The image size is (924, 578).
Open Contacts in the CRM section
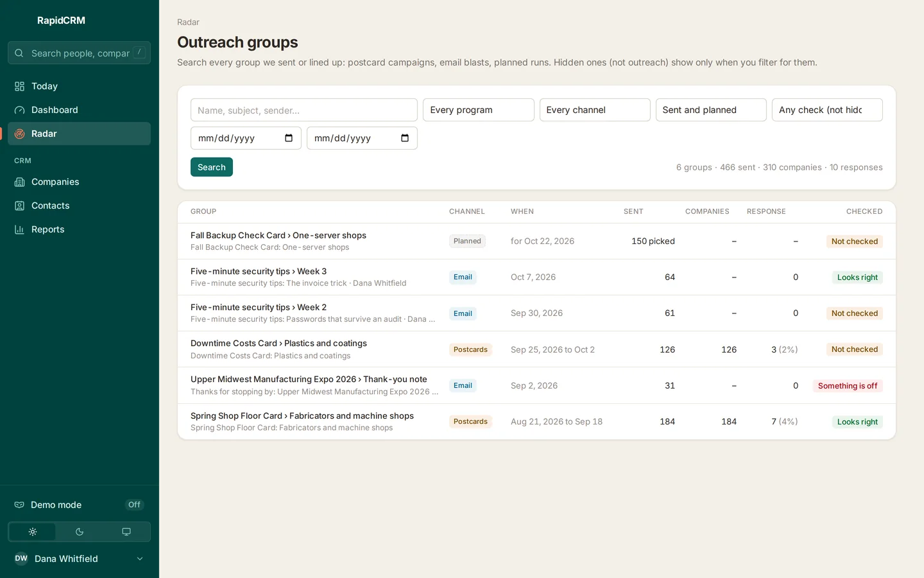pos(80,206)
